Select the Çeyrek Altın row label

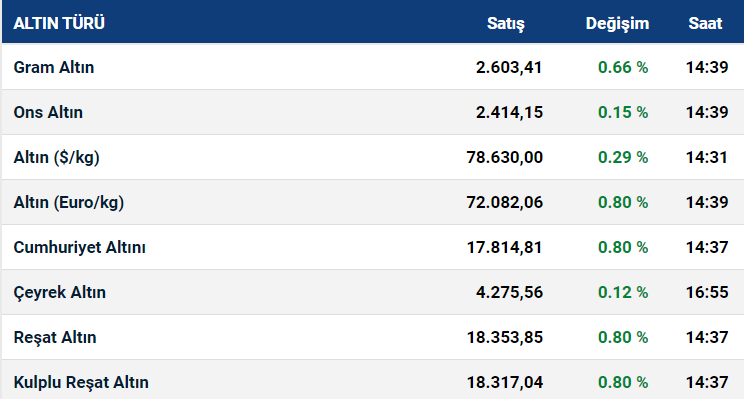(59, 292)
